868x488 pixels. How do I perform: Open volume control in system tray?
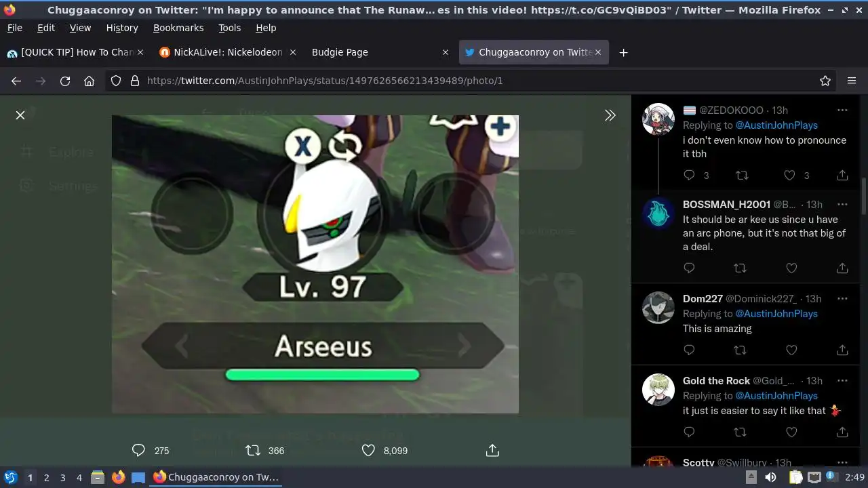point(770,477)
